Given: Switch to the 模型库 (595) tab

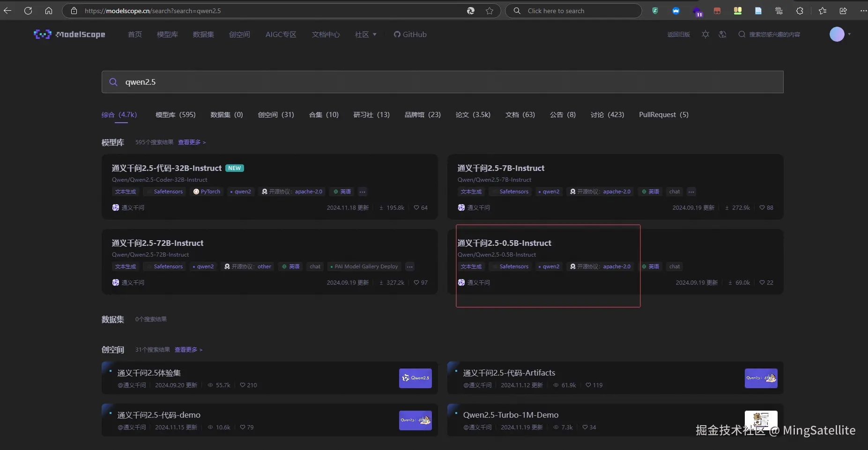Looking at the screenshot, I should [x=176, y=115].
